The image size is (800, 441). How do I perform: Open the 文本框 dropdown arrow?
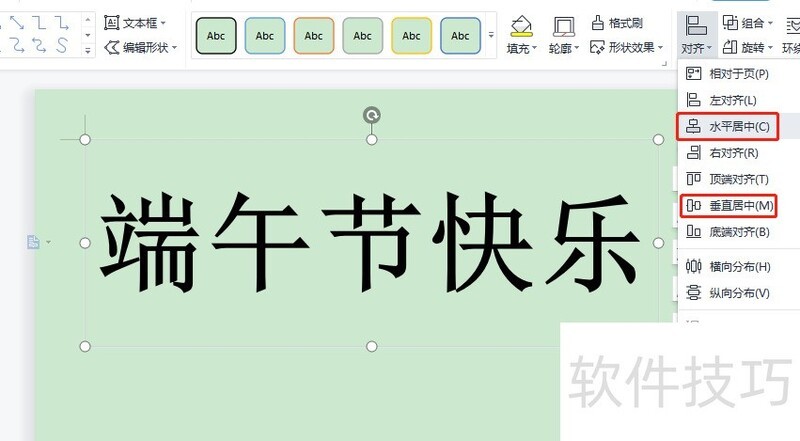point(163,23)
